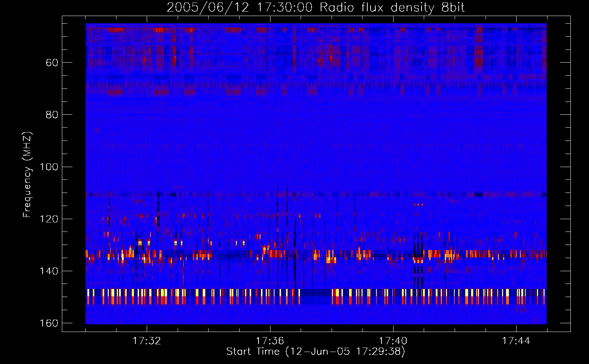Click the 160 frequency tick label
589x364 pixels.
pyautogui.click(x=49, y=323)
